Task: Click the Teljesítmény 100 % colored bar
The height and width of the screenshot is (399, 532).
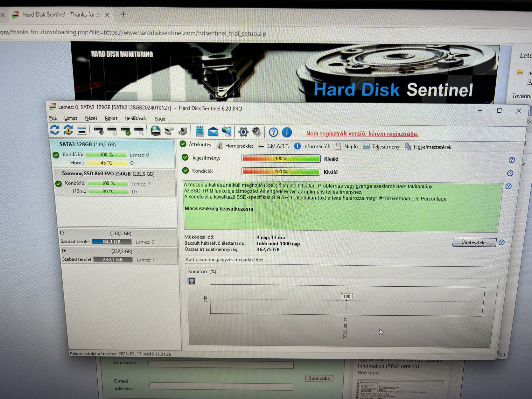Action: pyautogui.click(x=281, y=158)
